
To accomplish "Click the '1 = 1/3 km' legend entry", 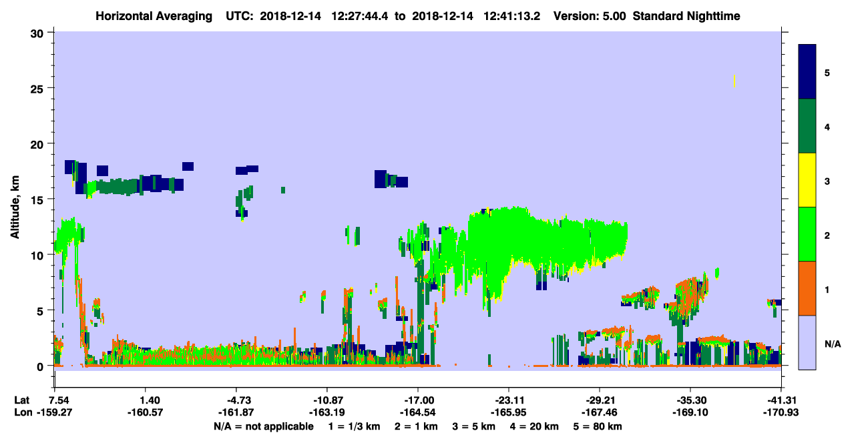I will pos(354,426).
